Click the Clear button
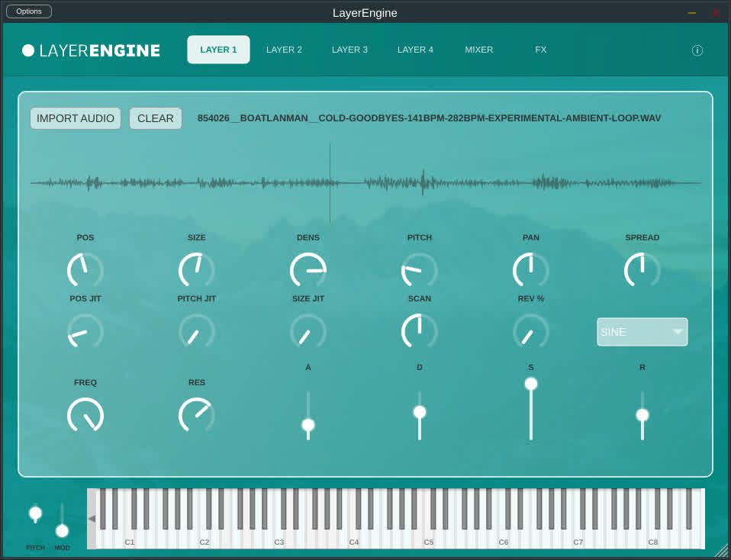Image resolution: width=731 pixels, height=560 pixels. coord(155,118)
